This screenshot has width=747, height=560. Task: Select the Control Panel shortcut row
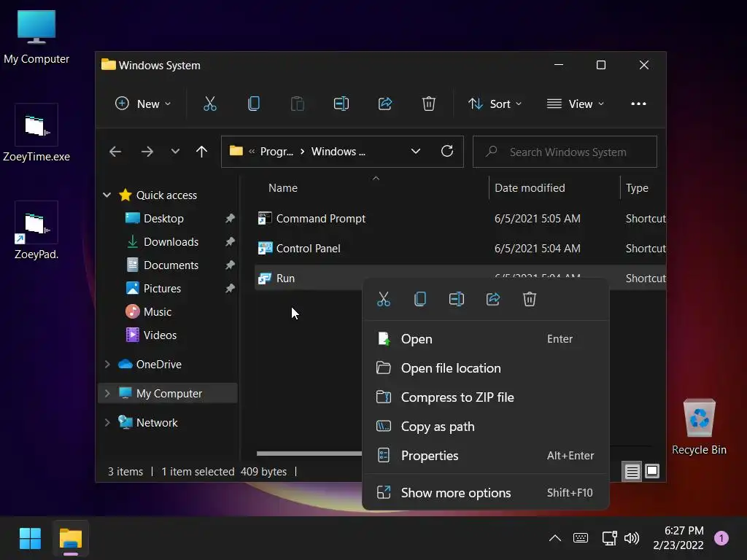[460, 249]
